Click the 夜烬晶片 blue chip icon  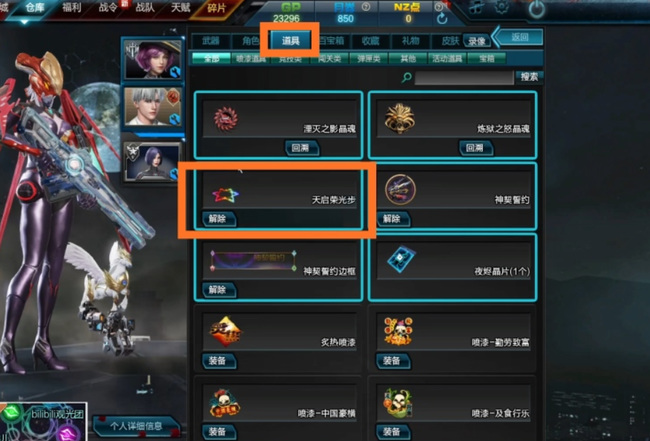pos(400,259)
